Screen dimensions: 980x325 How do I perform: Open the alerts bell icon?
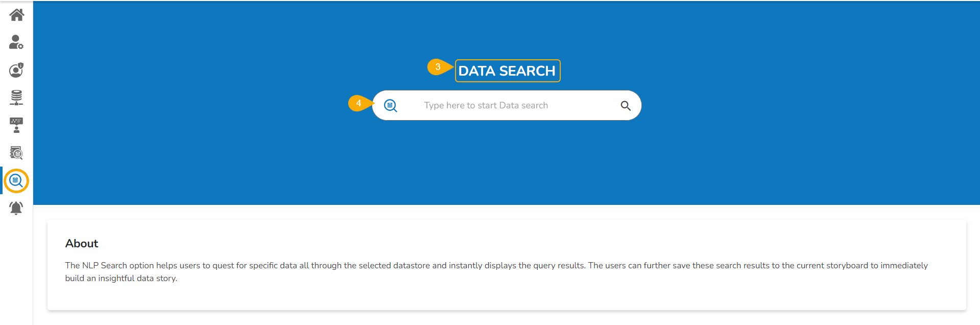16,208
